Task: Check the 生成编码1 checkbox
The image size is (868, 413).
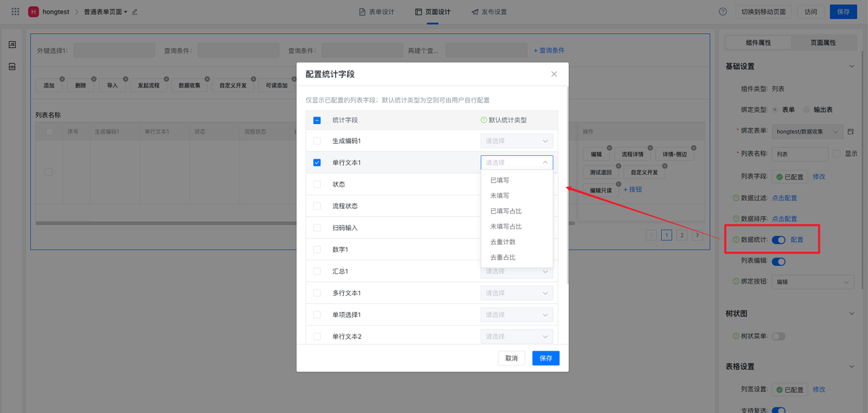Action: click(x=317, y=141)
